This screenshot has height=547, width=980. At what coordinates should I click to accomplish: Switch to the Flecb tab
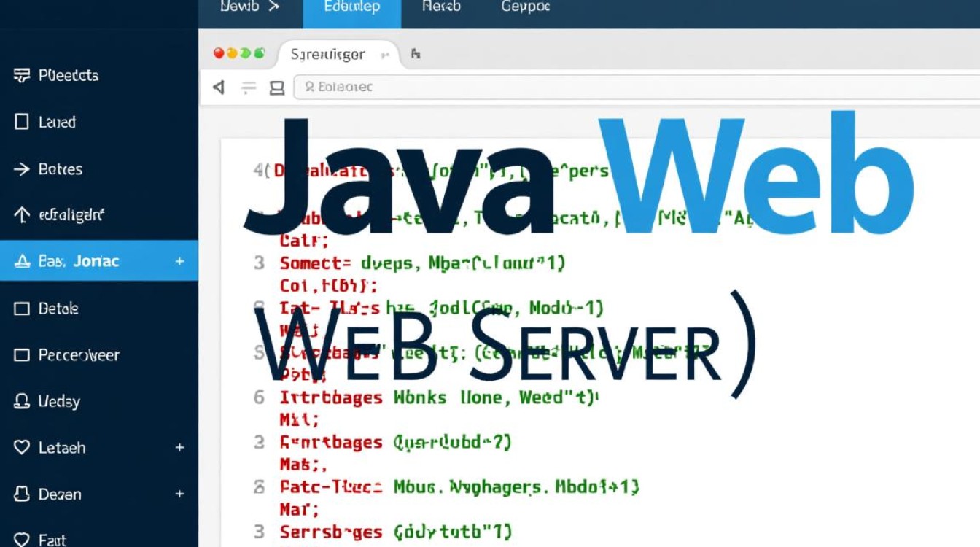click(441, 7)
